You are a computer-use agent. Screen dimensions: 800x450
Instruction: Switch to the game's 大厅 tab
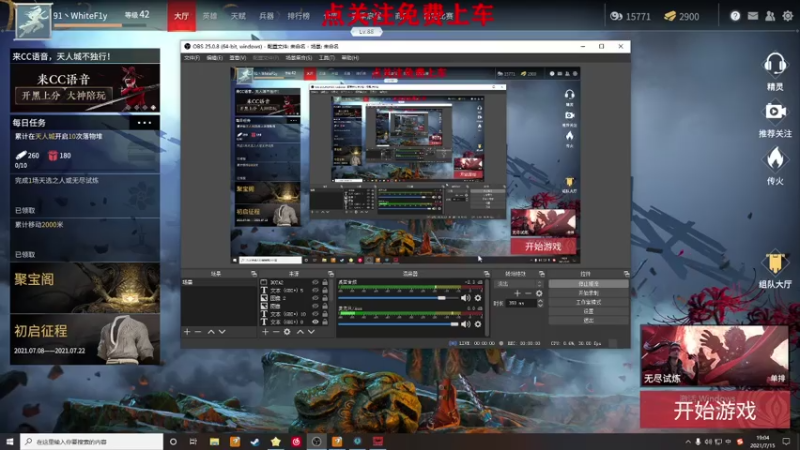(181, 16)
